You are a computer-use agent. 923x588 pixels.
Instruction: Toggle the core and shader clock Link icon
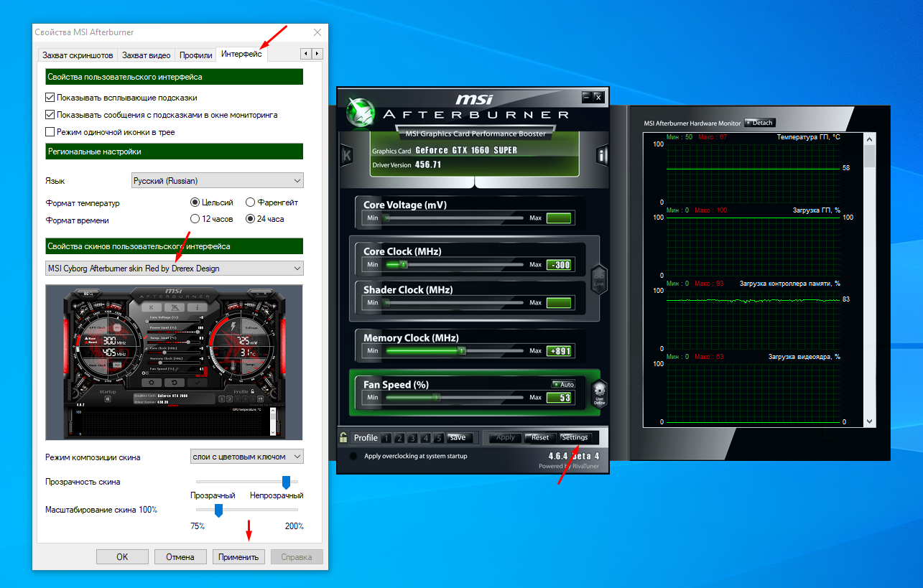pos(598,279)
